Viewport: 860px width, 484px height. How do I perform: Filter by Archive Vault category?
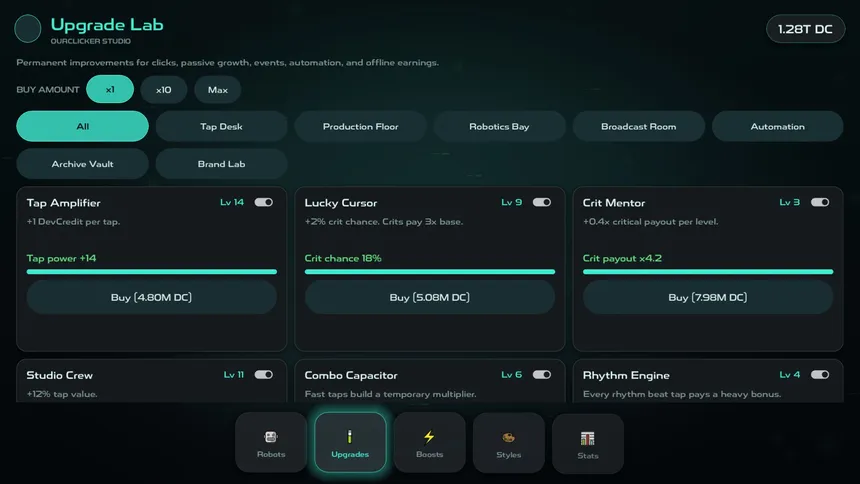82,164
